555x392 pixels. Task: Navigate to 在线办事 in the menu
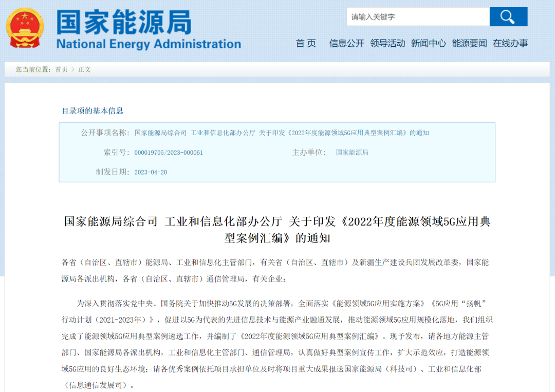tap(510, 44)
